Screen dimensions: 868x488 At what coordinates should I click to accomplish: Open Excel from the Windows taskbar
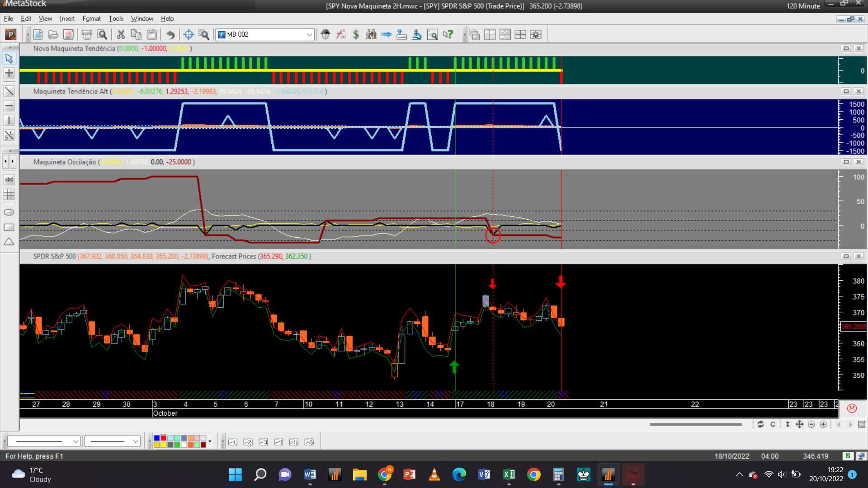tap(509, 474)
